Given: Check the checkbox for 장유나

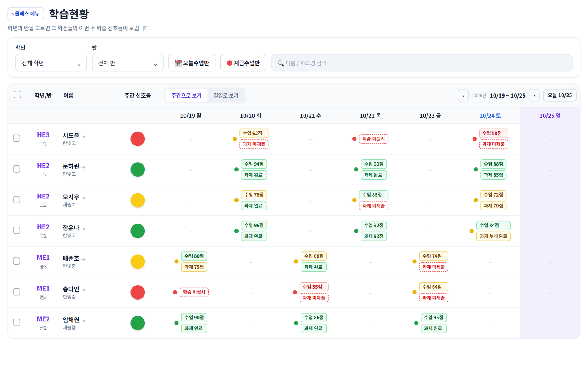Looking at the screenshot, I should point(17,230).
